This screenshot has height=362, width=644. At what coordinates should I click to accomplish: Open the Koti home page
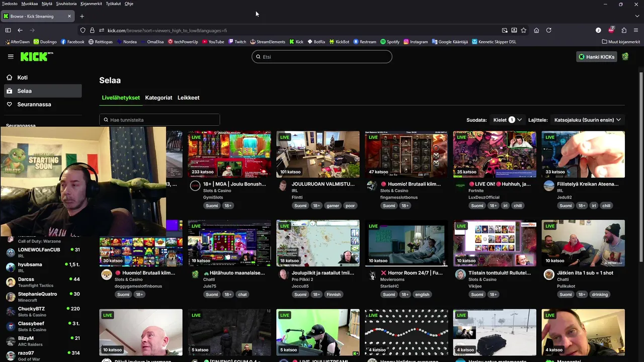click(x=42, y=77)
